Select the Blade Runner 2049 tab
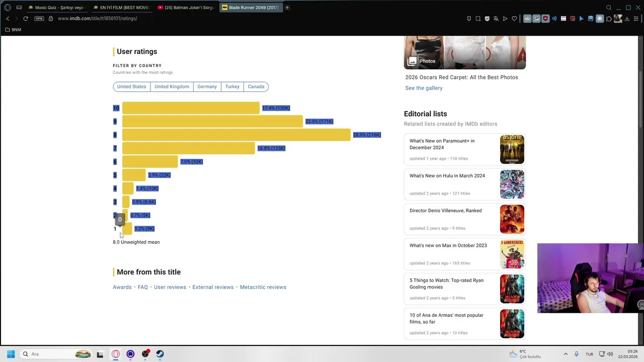Viewport: 644px width, 362px height. click(250, 8)
